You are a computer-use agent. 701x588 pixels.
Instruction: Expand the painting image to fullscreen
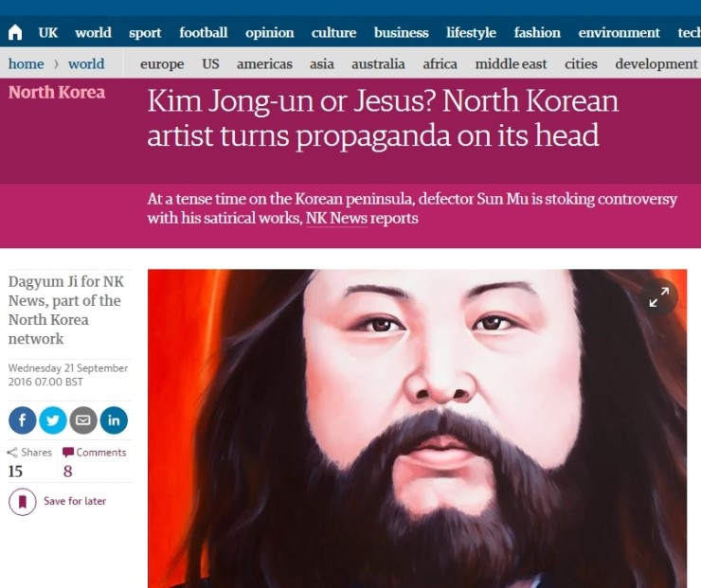(x=659, y=297)
